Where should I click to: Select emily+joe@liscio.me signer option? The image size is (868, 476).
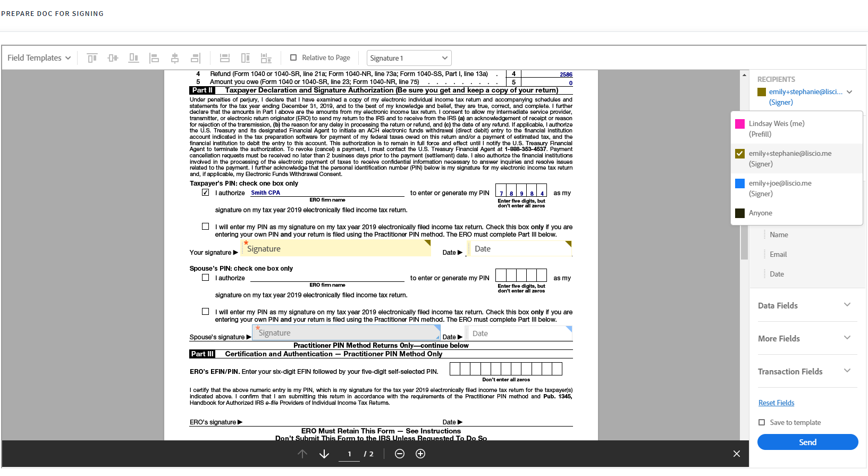797,188
